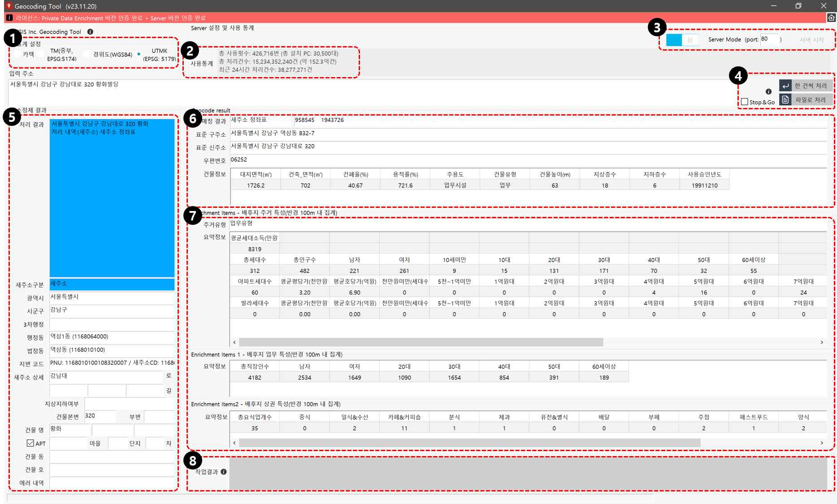This screenshot has height=504, width=837.
Task: Click the 총직장인수 value 4182
Action: click(x=255, y=378)
